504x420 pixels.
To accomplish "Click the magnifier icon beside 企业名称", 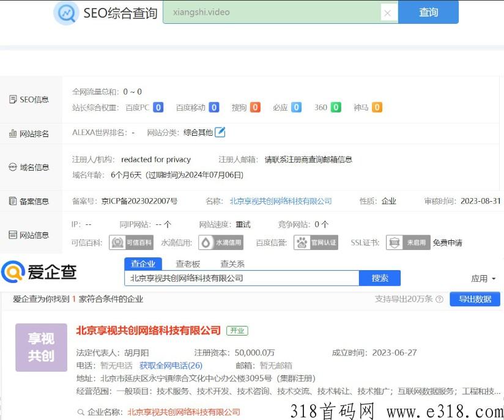I will point(81,412).
